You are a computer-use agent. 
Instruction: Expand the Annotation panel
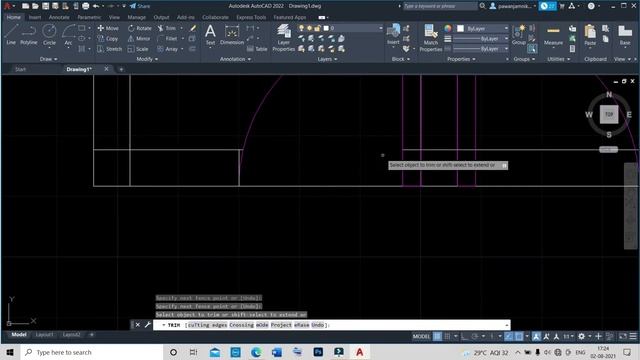pos(236,59)
